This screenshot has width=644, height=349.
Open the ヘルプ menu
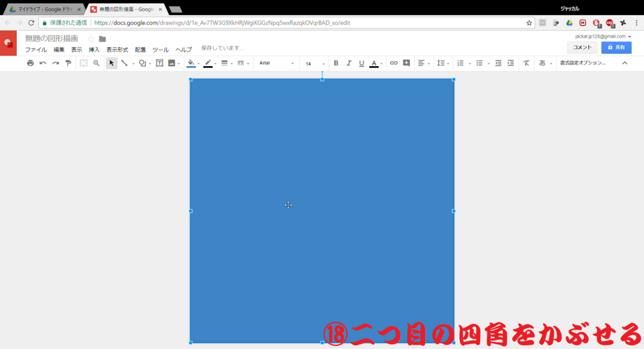(x=183, y=50)
